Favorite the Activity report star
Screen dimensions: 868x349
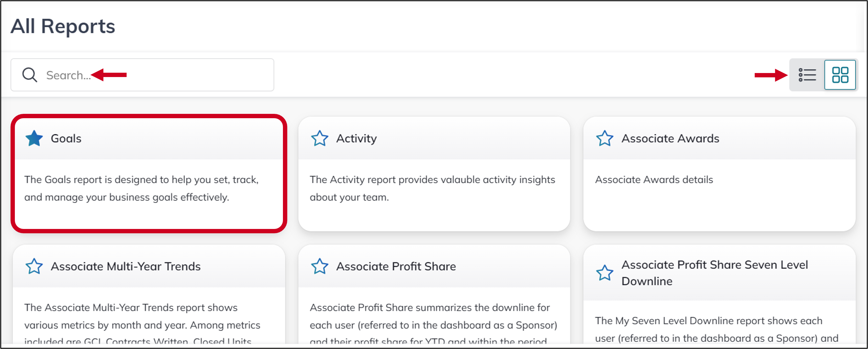coord(319,138)
